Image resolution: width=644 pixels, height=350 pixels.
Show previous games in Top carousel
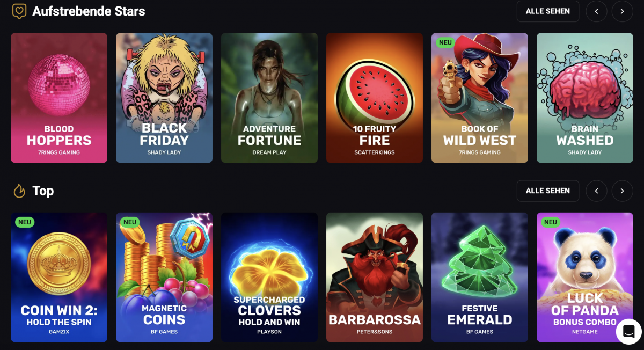pyautogui.click(x=596, y=191)
